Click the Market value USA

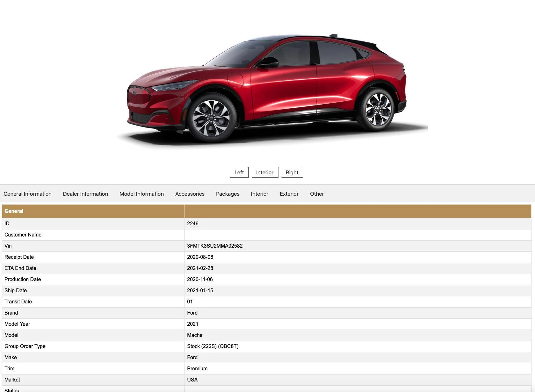point(192,380)
